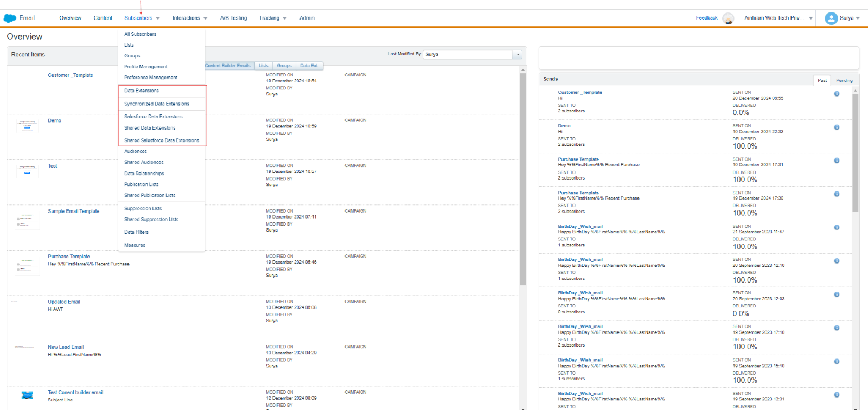Expand the Aintiram Web Tech business unit selector

(x=778, y=18)
